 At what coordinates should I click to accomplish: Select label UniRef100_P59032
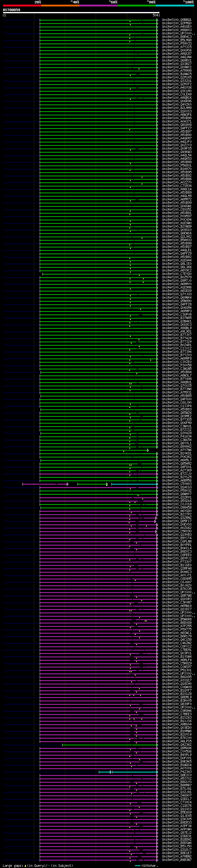(176, 491)
